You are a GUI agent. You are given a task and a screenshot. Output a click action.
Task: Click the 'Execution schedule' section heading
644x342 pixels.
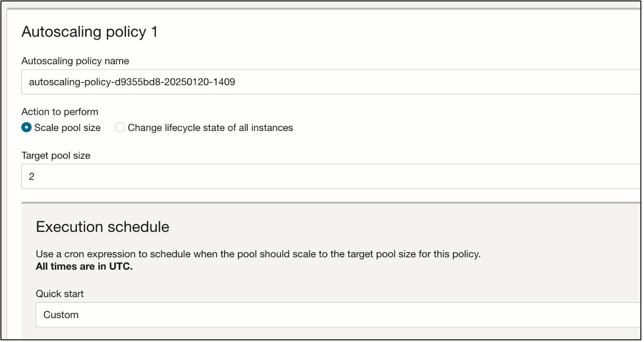tap(102, 227)
